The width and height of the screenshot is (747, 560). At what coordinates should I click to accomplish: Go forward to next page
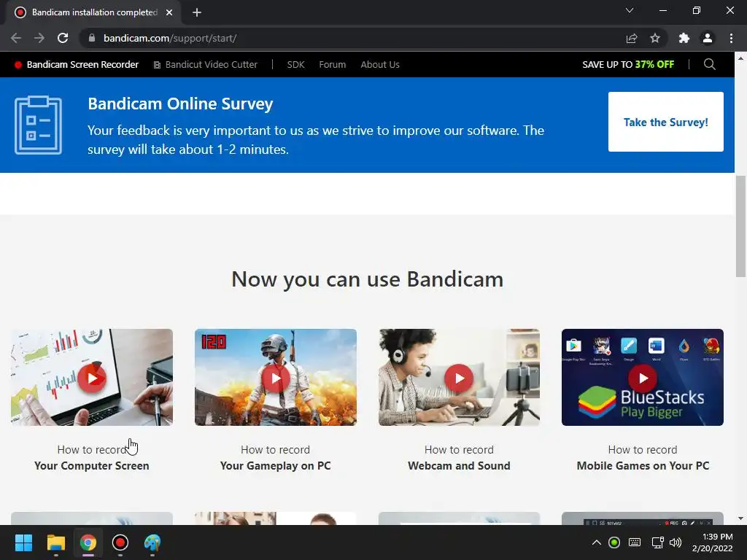39,38
